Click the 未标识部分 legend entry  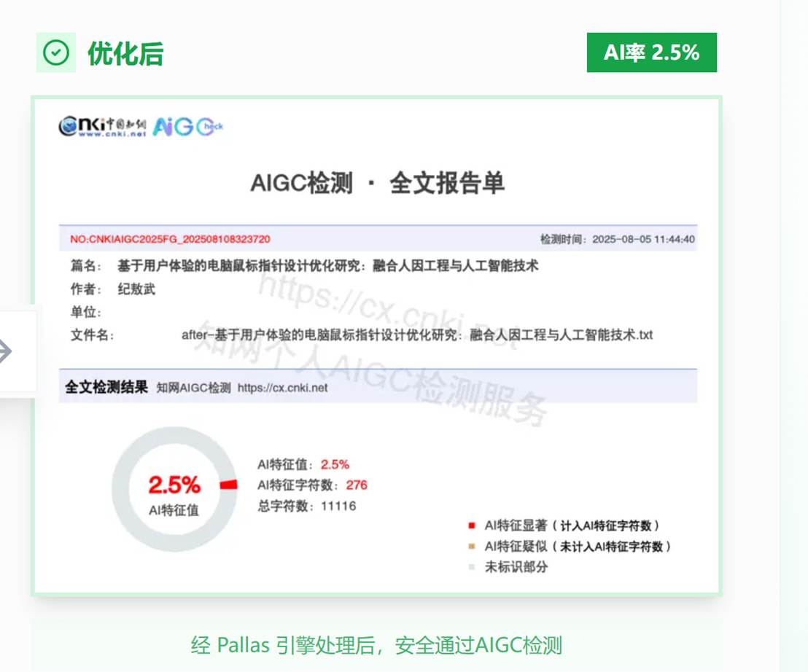(508, 567)
